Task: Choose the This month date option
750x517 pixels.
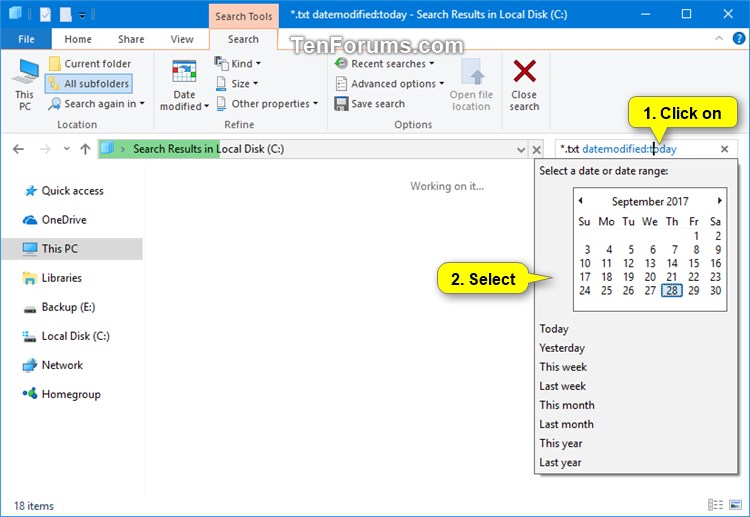Action: 567,405
